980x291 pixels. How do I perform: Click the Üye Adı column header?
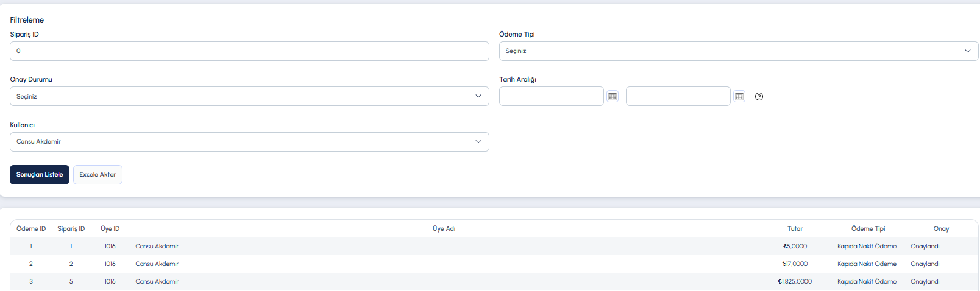pos(444,229)
